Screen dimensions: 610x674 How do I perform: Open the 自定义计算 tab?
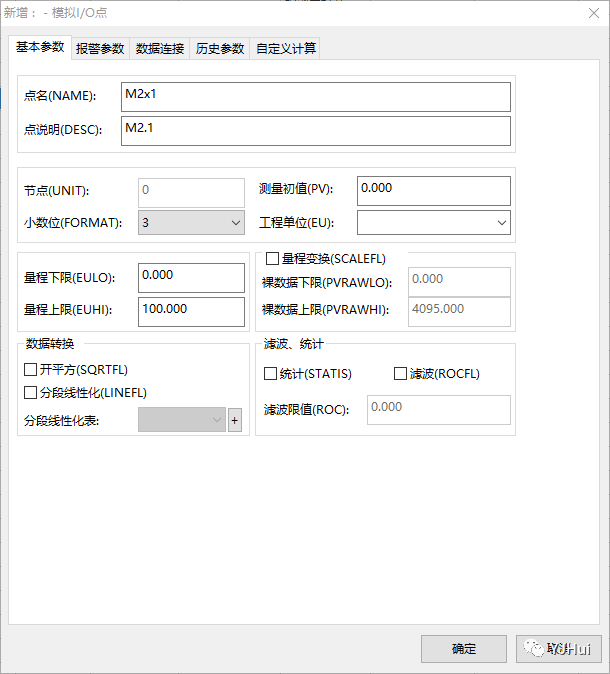click(285, 49)
